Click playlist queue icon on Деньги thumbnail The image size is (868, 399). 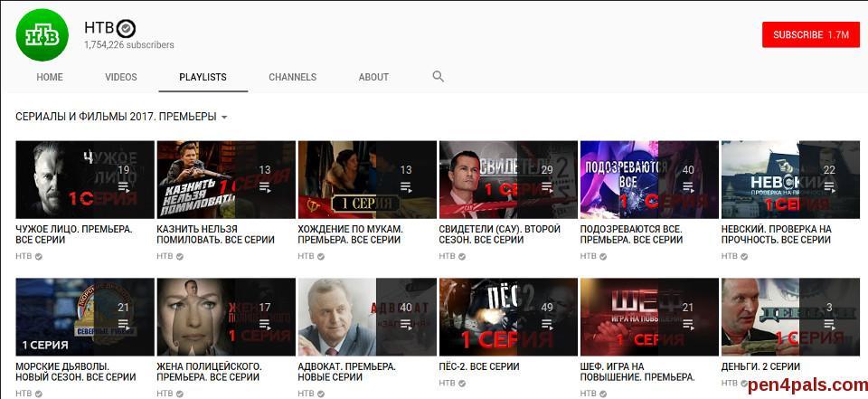829,324
